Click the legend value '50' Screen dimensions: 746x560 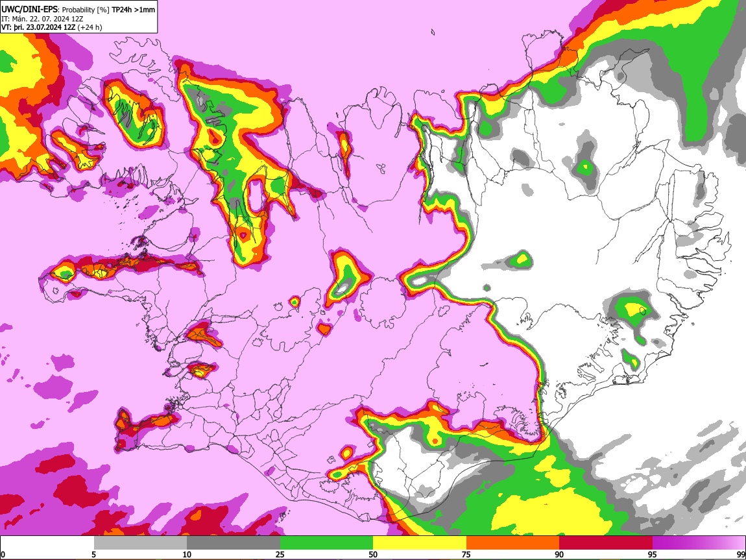click(x=373, y=554)
